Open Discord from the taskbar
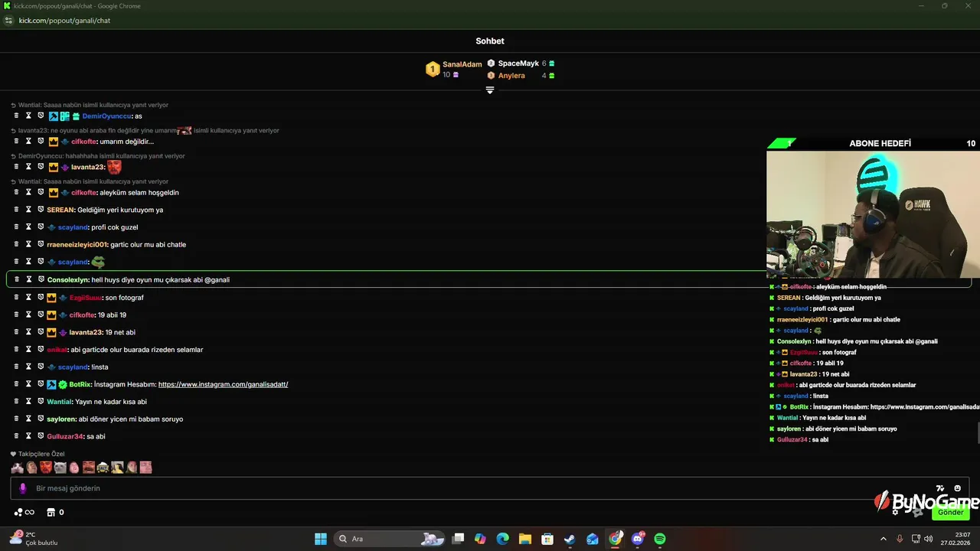This screenshot has height=551, width=980. [638, 539]
